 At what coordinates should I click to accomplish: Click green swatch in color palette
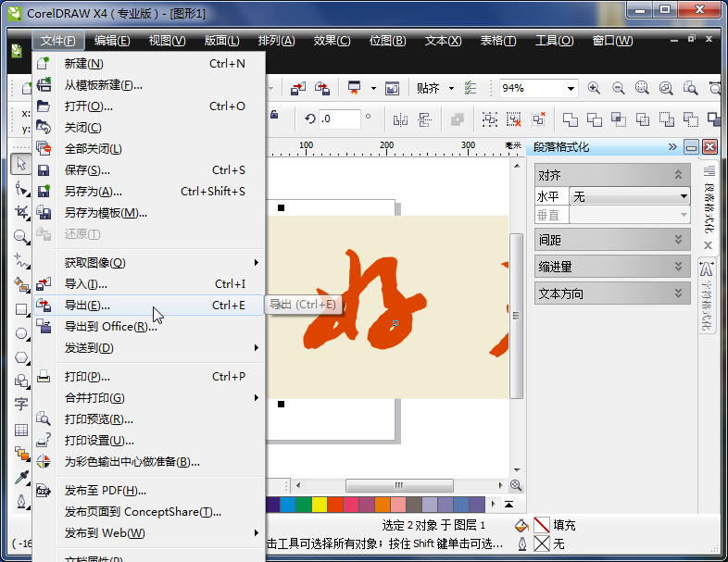(304, 505)
